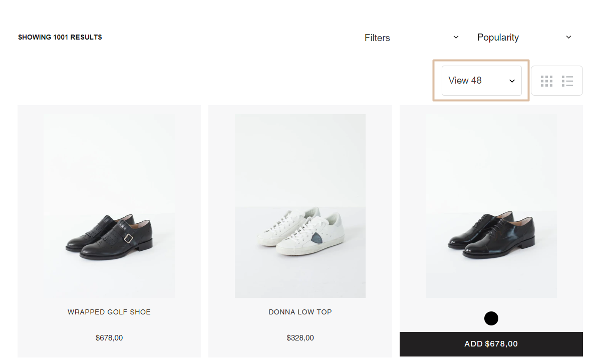This screenshot has height=364, width=601.
Task: Click the chevron arrow beside Filters
Action: coord(456,37)
